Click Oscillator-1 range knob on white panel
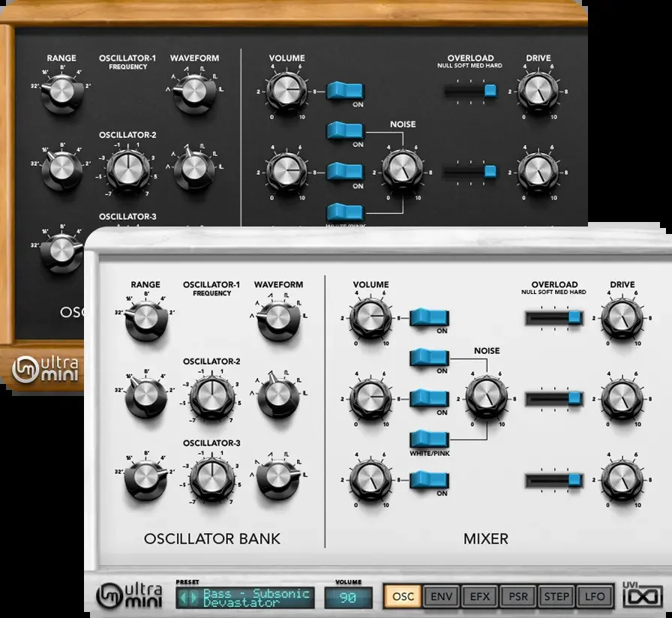This screenshot has height=618, width=672. [146, 319]
